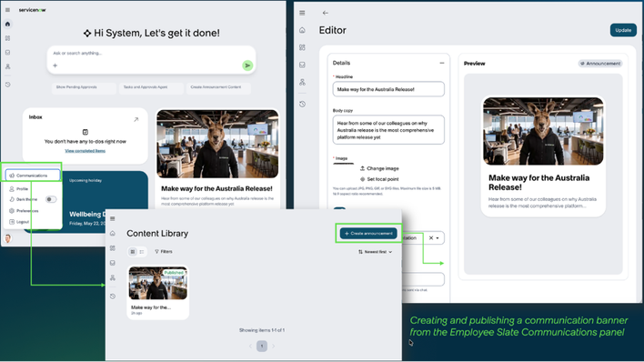Open Newest first sort dropdown
The height and width of the screenshot is (362, 644).
coord(375,251)
